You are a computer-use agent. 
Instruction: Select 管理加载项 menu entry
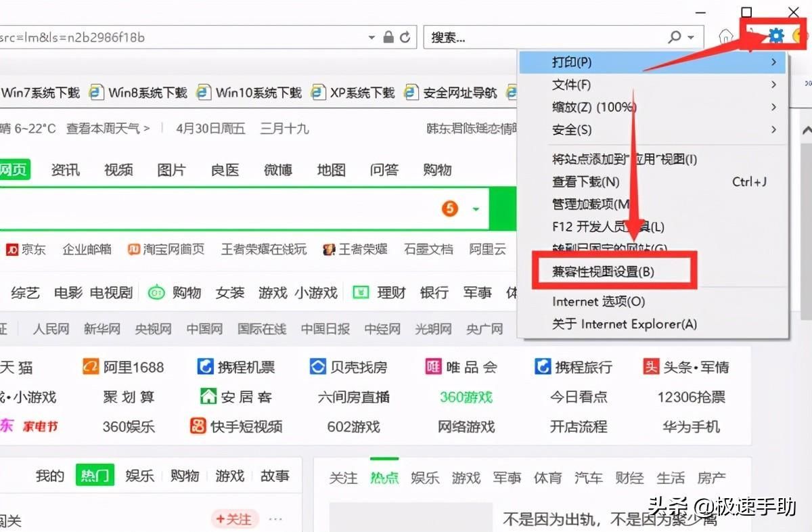[x=652, y=204]
